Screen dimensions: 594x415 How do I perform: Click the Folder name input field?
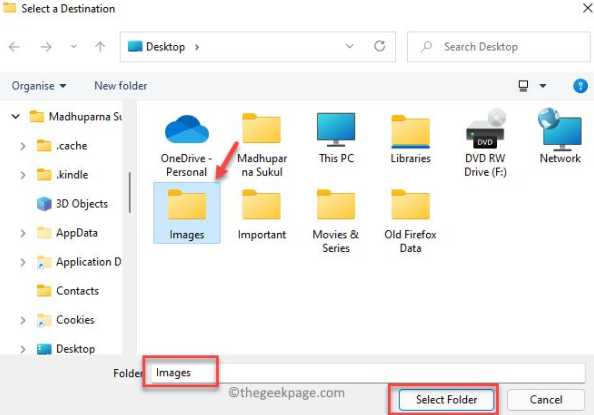(x=367, y=373)
